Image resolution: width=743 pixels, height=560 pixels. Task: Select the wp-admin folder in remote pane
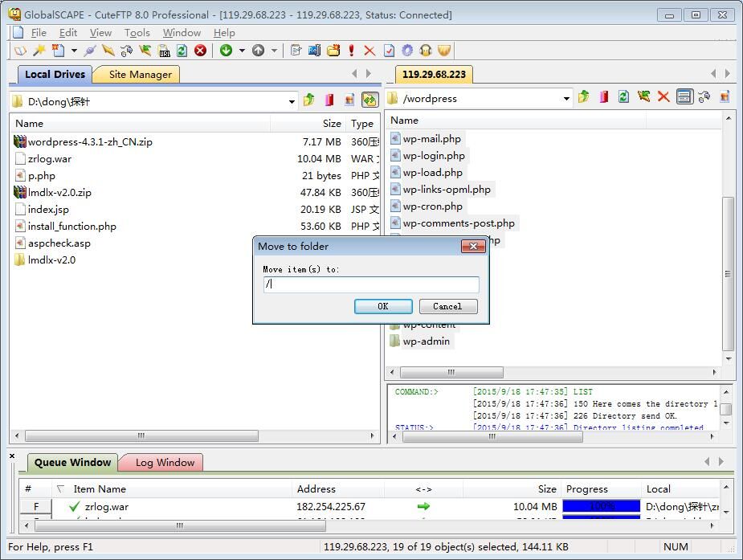420,341
